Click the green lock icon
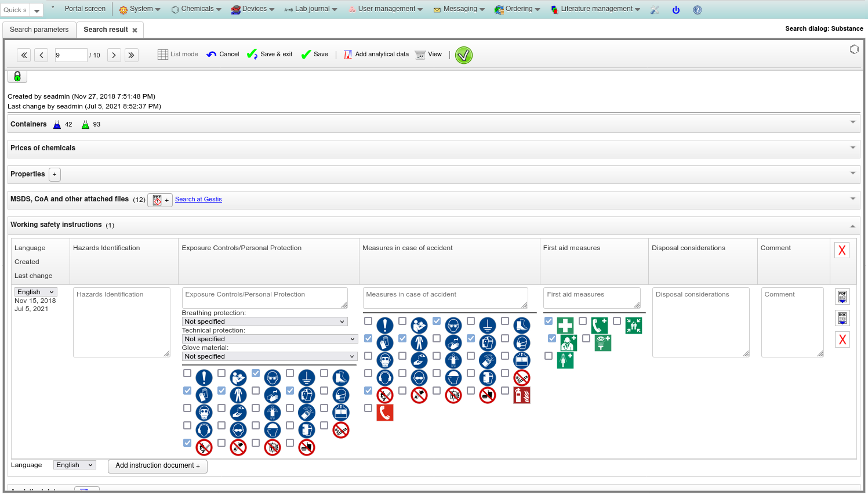868x495 pixels. pos(17,76)
